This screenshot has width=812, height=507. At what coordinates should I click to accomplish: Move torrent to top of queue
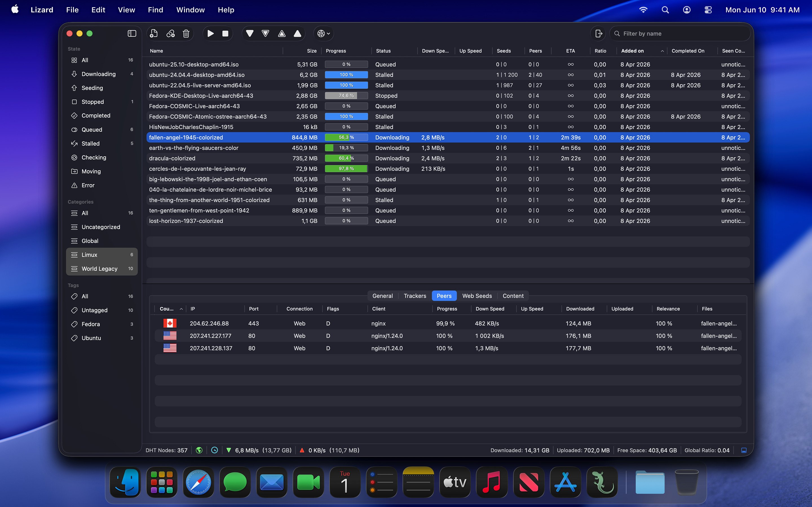click(x=298, y=34)
